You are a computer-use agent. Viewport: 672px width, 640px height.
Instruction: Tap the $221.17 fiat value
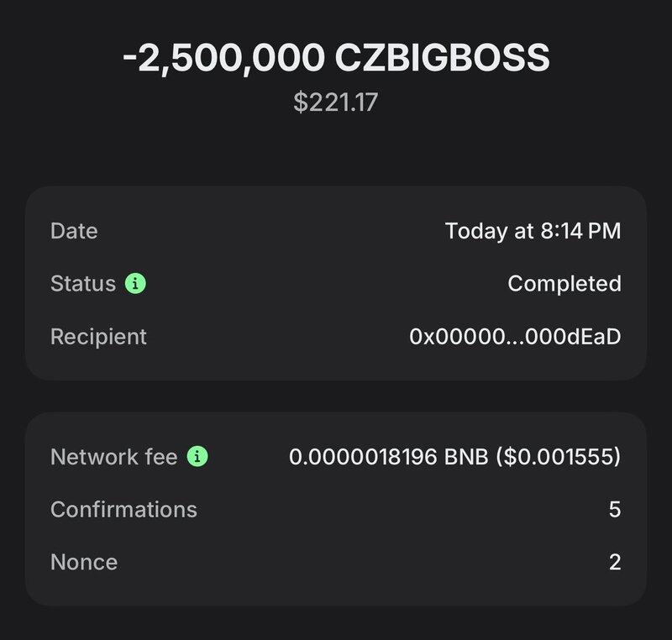[336, 103]
